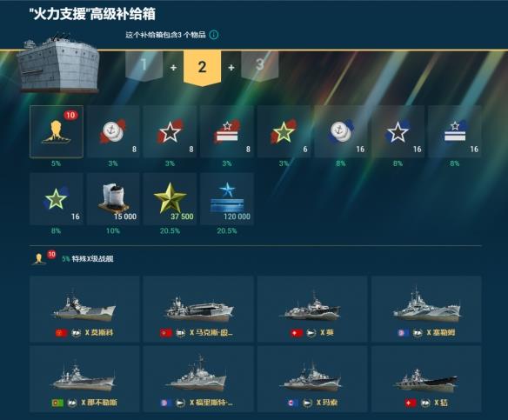
Task: Click the 15 000 coal reward tile
Action: pyautogui.click(x=113, y=199)
